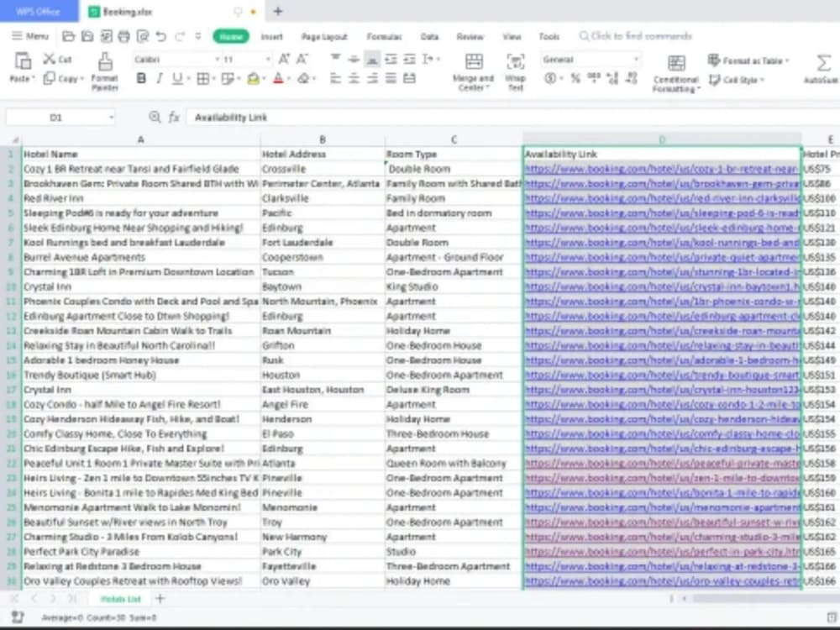Screen dimensions: 840x630
Task: Open the Menu hamburger button
Action: coord(30,36)
